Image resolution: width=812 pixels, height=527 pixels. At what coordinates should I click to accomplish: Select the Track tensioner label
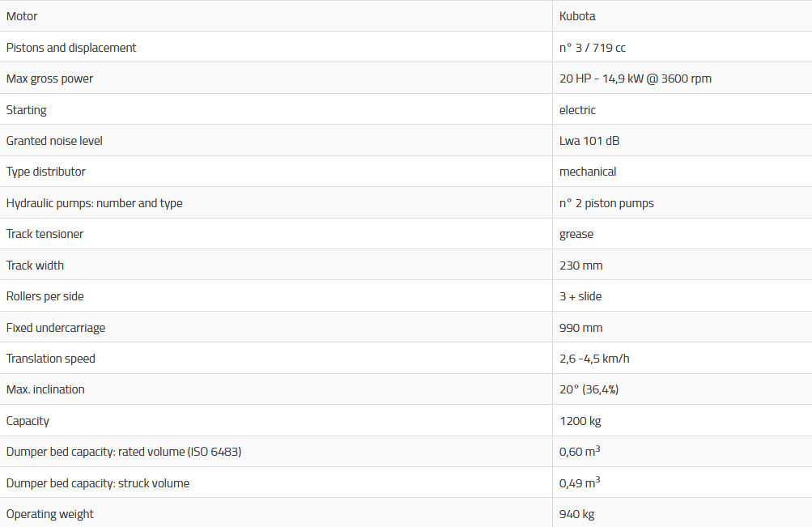(x=45, y=234)
